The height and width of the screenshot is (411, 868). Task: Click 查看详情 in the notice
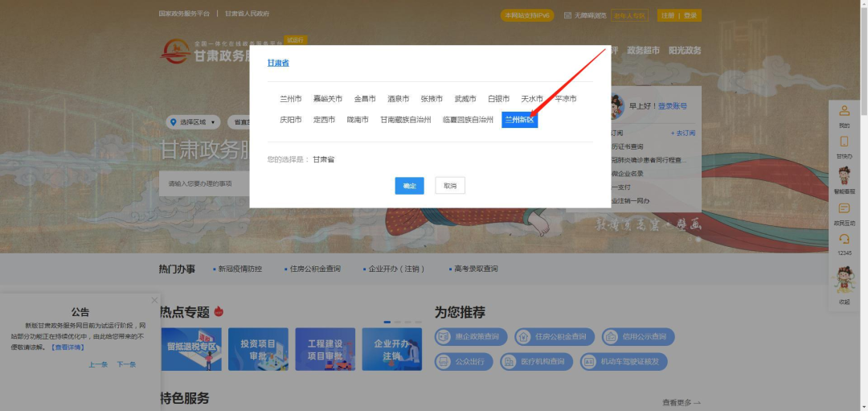[x=68, y=347]
